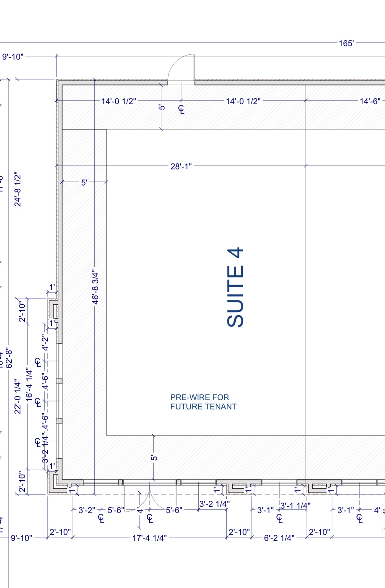This screenshot has width=385, height=588.
Task: Click centerline symbol below the top door
Action: click(181, 109)
